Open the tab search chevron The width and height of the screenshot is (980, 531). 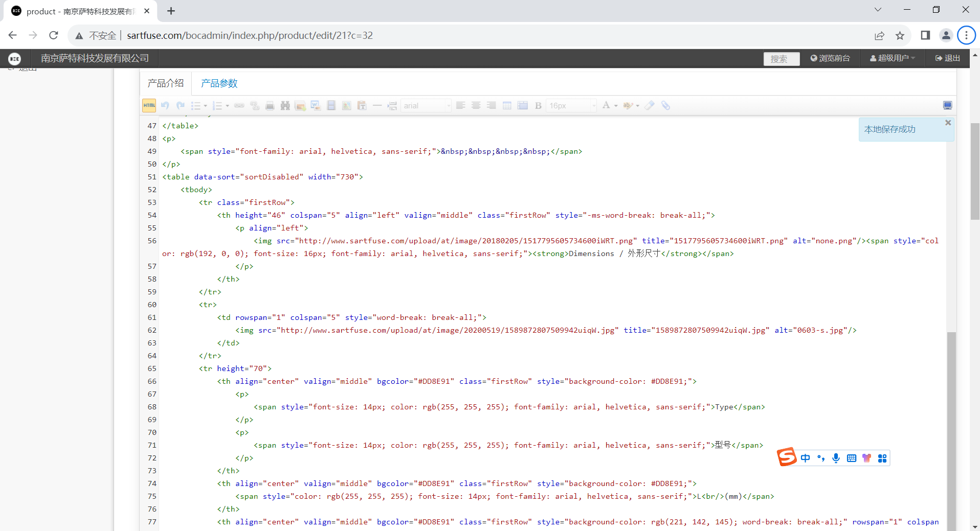878,9
